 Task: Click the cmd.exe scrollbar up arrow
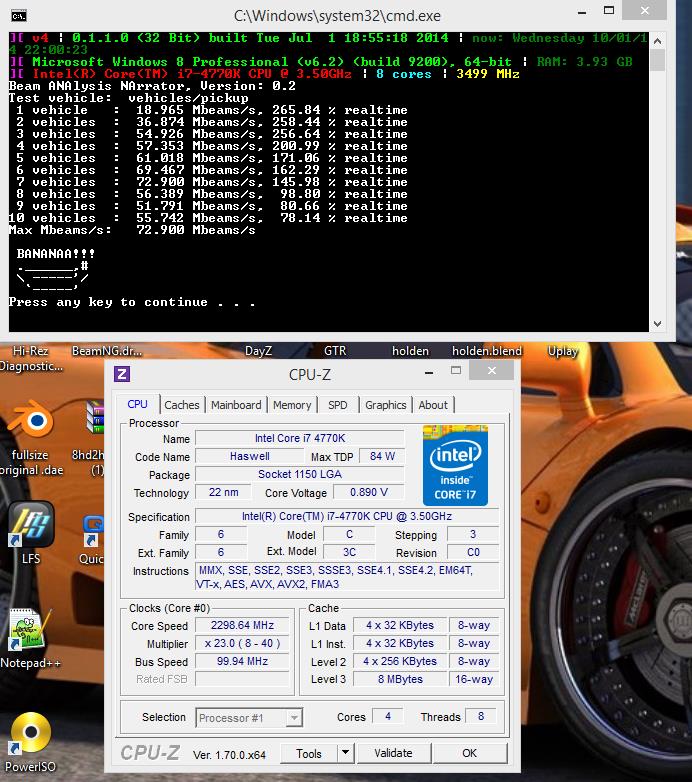point(657,41)
